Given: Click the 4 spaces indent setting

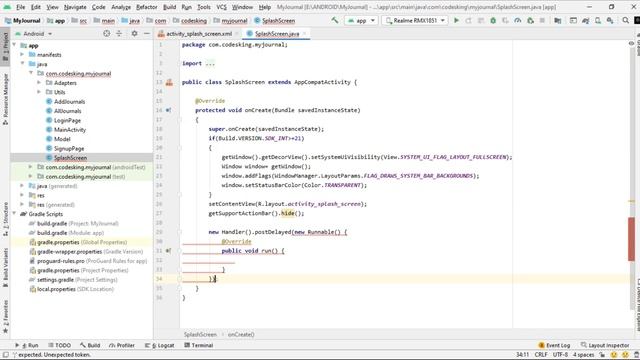Looking at the screenshot, I should 584,355.
